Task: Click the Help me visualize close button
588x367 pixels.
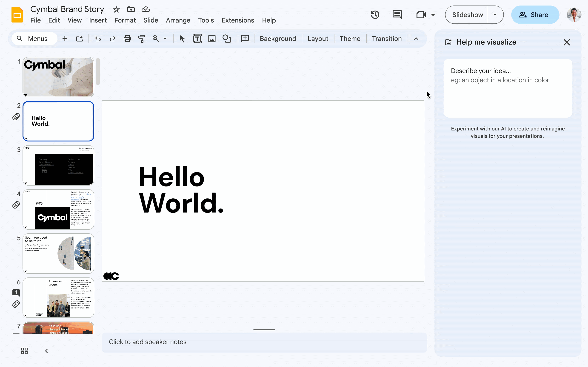Action: coord(567,42)
